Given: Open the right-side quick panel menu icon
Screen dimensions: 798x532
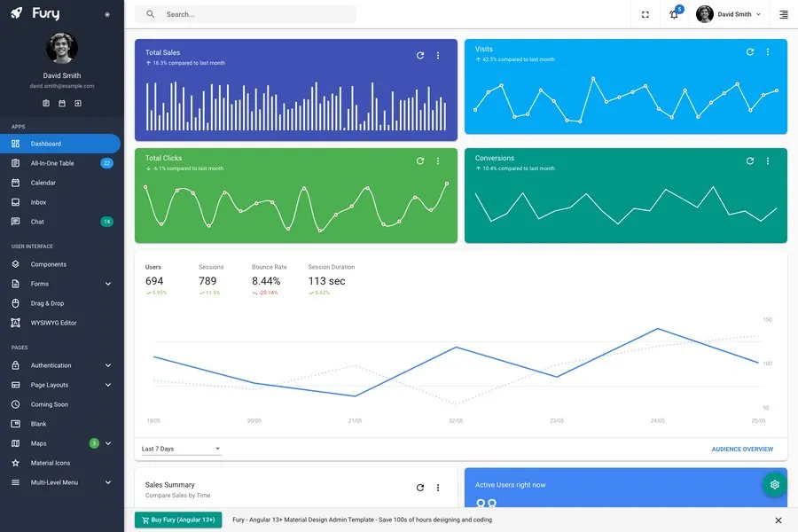Looking at the screenshot, I should tap(783, 14).
